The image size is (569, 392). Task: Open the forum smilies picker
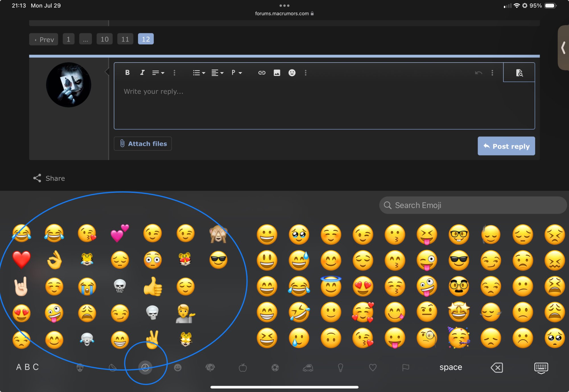pyautogui.click(x=292, y=73)
